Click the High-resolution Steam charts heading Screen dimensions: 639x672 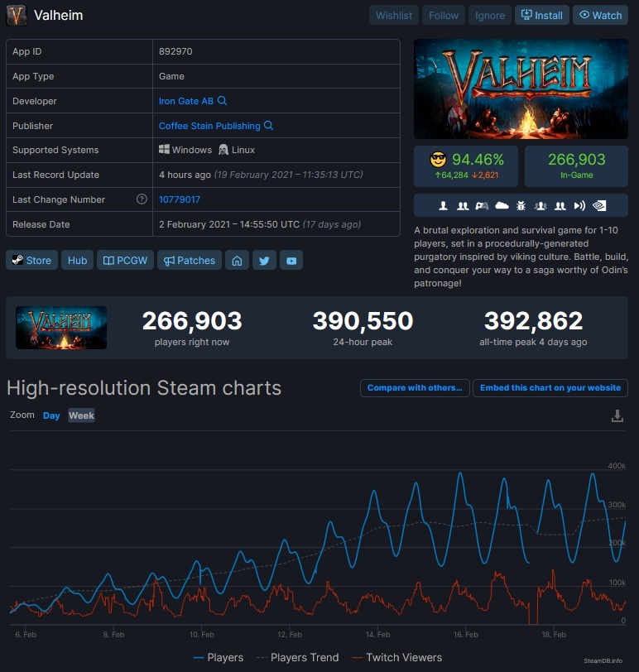pyautogui.click(x=144, y=388)
